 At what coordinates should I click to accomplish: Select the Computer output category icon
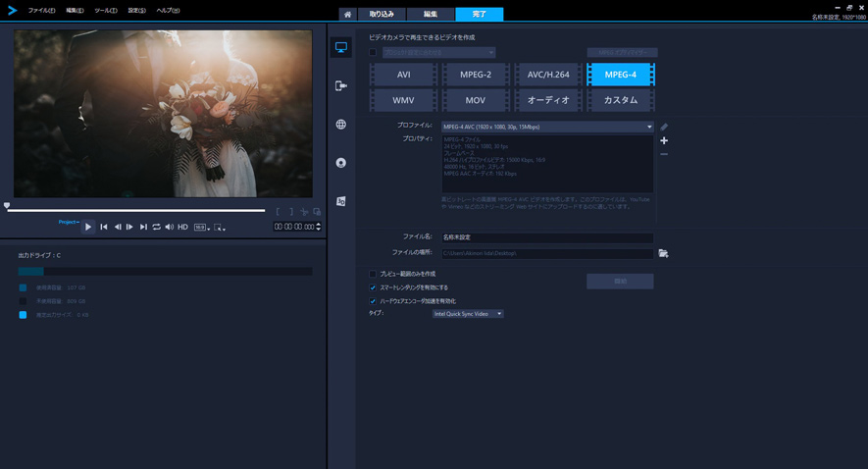pos(341,48)
